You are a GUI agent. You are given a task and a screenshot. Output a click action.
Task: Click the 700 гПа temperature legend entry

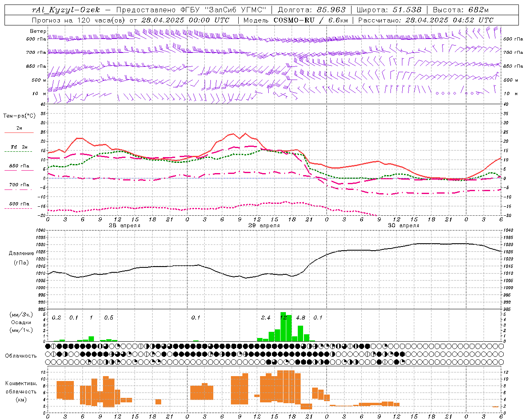[19, 186]
